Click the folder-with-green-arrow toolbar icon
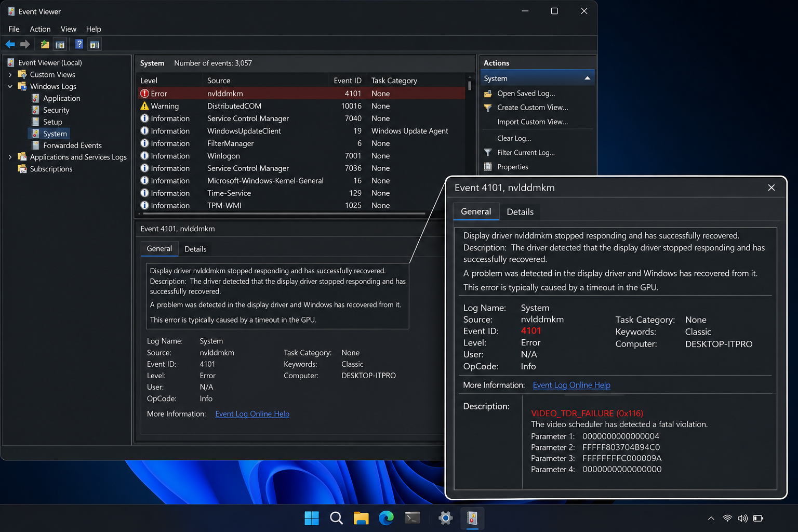 pyautogui.click(x=45, y=44)
